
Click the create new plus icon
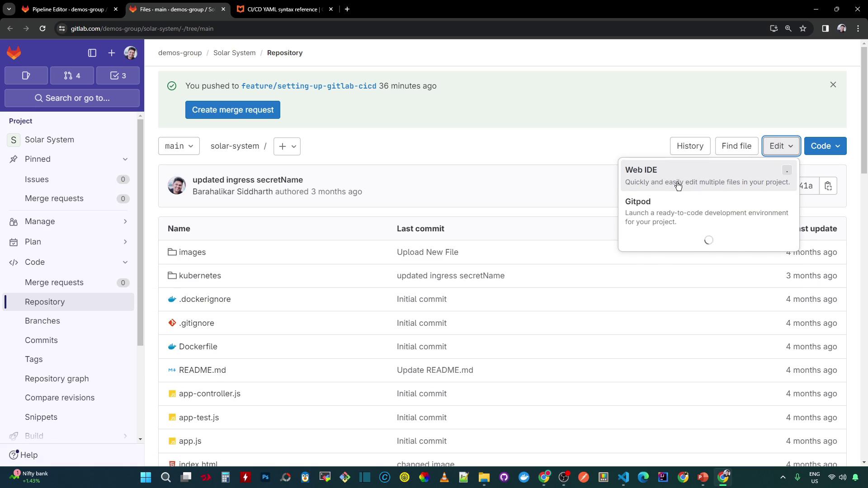coord(112,53)
